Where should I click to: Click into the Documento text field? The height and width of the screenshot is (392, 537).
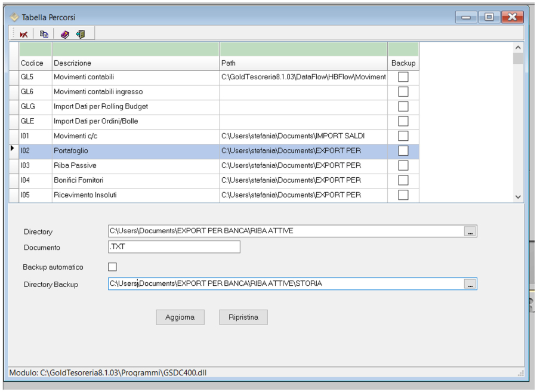click(174, 247)
